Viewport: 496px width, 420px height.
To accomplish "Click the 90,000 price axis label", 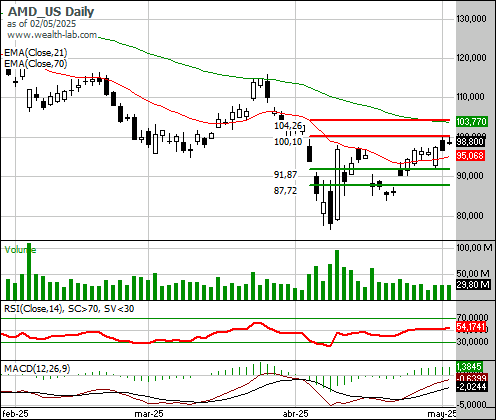I will click(470, 176).
